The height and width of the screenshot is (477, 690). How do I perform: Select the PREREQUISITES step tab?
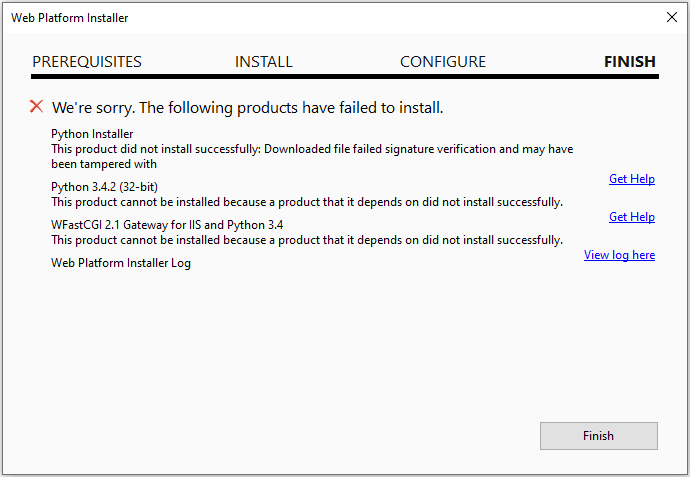coord(87,62)
